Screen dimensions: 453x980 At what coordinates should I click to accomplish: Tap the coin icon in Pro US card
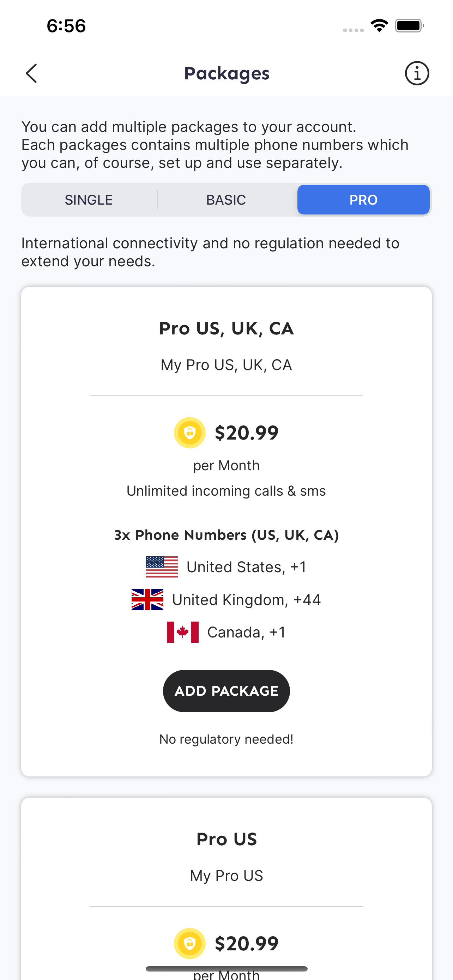pyautogui.click(x=190, y=943)
